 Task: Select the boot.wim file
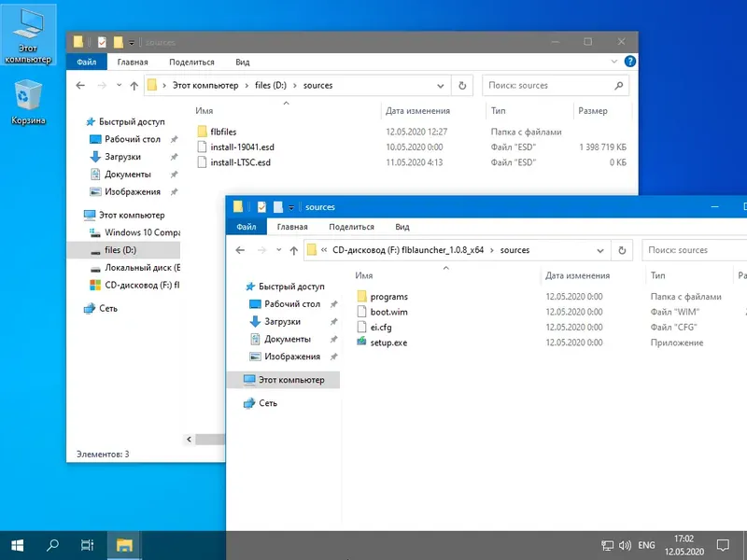coord(389,312)
